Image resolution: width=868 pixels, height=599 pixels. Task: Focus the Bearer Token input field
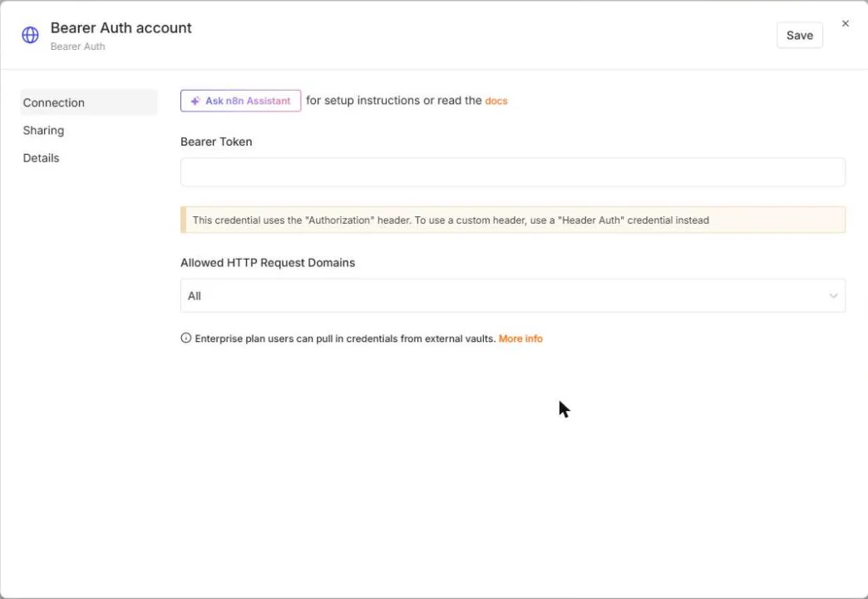[x=513, y=172]
